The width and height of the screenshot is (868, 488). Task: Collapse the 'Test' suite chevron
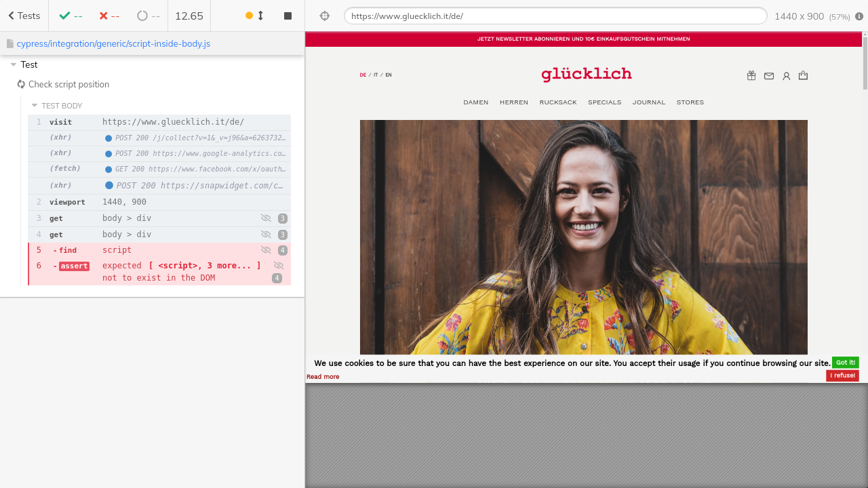[14, 65]
